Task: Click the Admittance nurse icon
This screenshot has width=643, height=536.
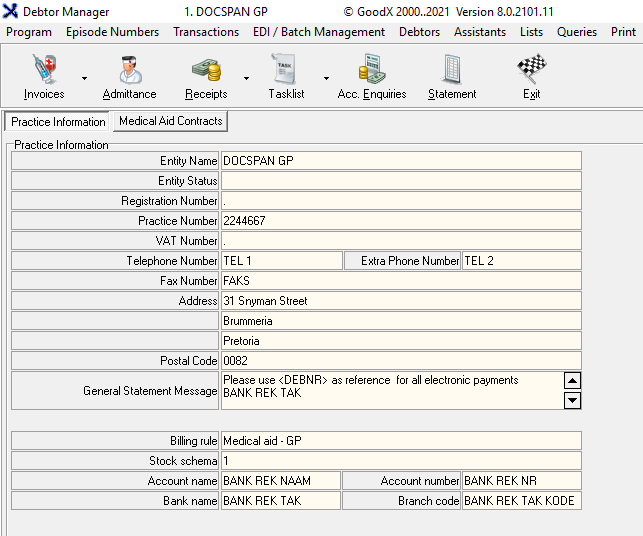Action: [129, 71]
